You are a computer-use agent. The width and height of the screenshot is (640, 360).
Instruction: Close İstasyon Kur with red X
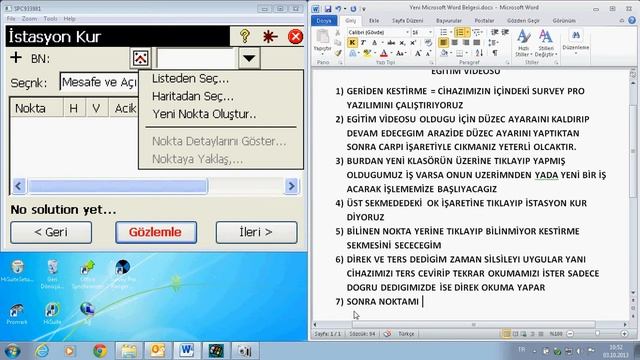[x=295, y=36]
